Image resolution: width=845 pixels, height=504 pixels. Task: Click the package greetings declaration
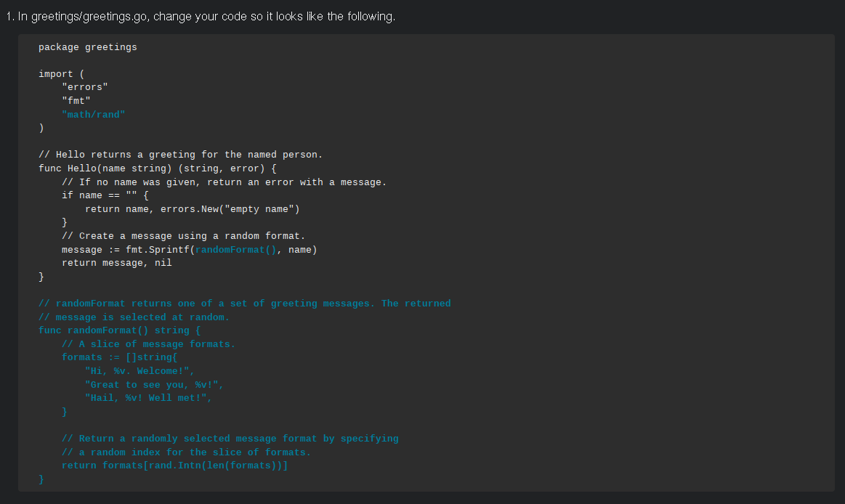87,46
